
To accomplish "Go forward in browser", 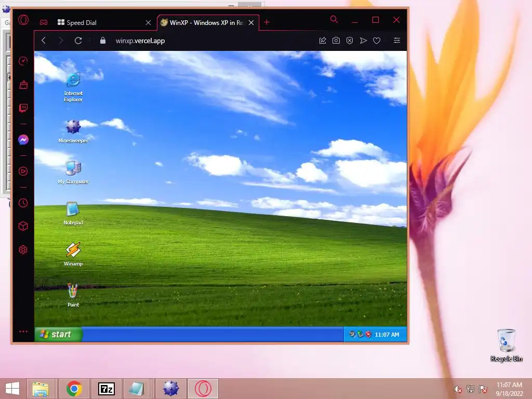I will [61, 41].
